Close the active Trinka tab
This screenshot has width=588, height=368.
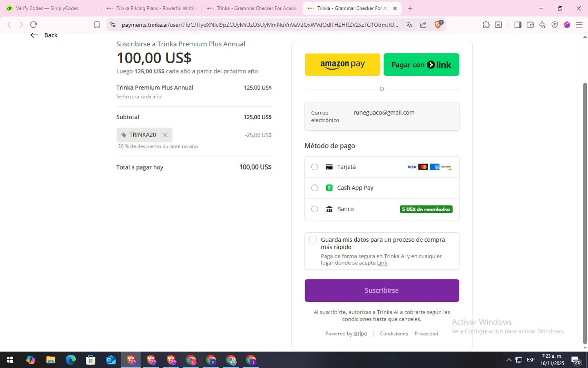[395, 8]
